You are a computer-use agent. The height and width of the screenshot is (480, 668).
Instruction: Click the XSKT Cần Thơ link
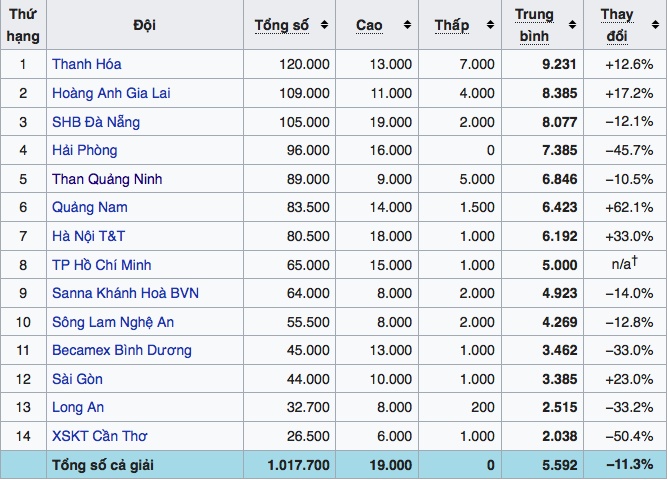point(100,437)
